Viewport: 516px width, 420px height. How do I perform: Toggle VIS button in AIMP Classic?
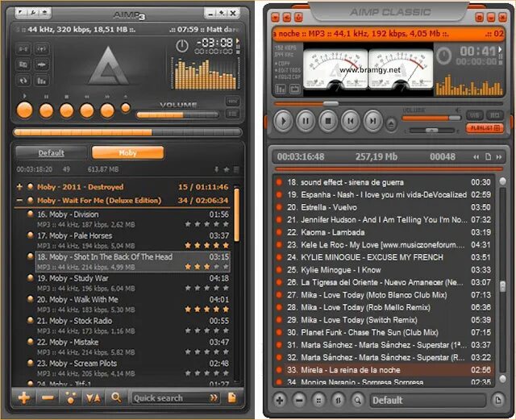click(x=474, y=114)
